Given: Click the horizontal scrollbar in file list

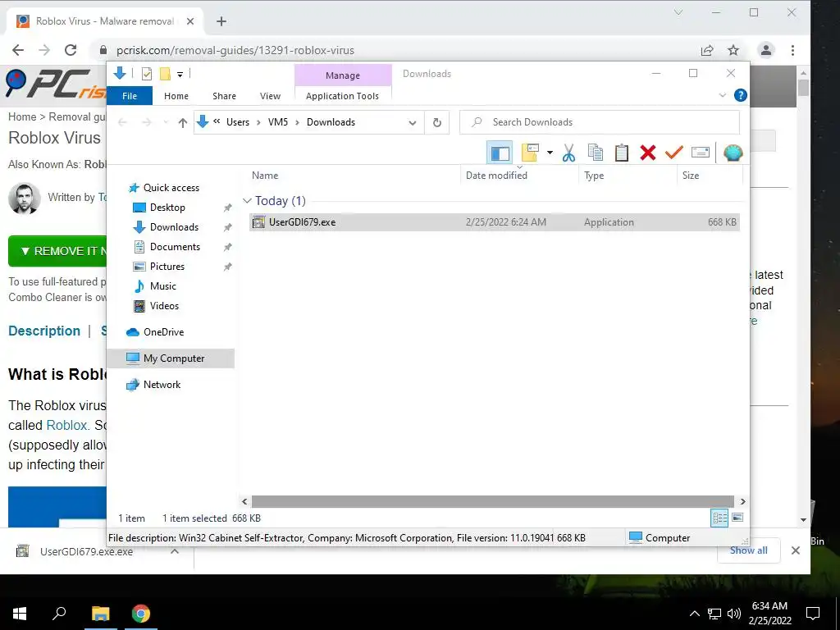Looking at the screenshot, I should pyautogui.click(x=493, y=501).
